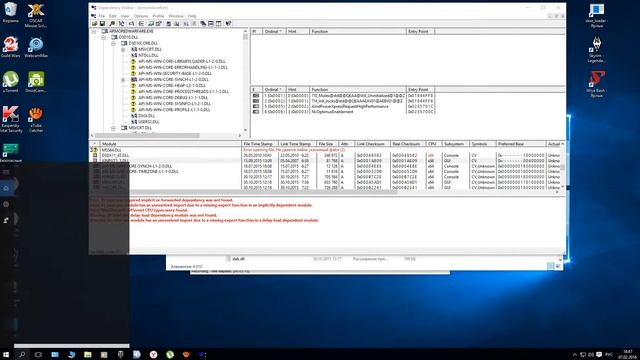Open the Options menu
Viewport: 640px width, 360px height.
click(x=141, y=16)
